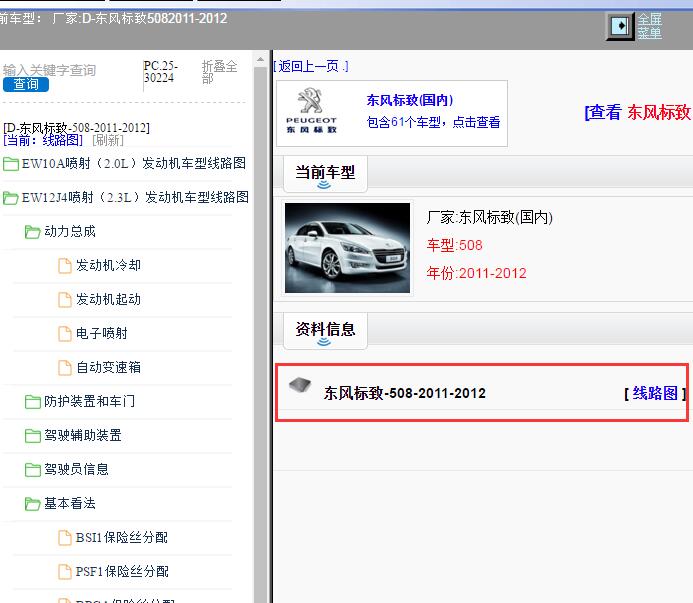The image size is (693, 603).
Task: Click the 折叠全部 collapse-all link
Action: coord(219,72)
